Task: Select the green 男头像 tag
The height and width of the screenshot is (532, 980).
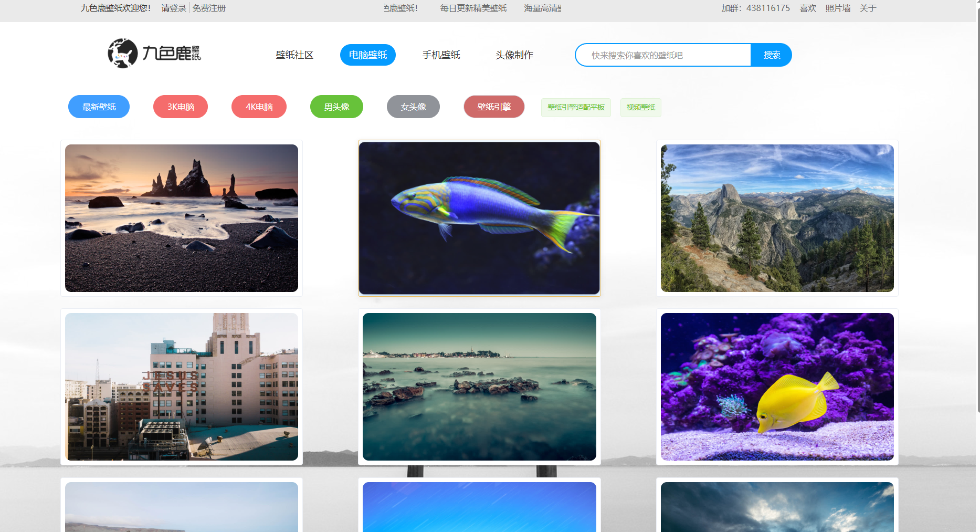Action: click(x=336, y=107)
